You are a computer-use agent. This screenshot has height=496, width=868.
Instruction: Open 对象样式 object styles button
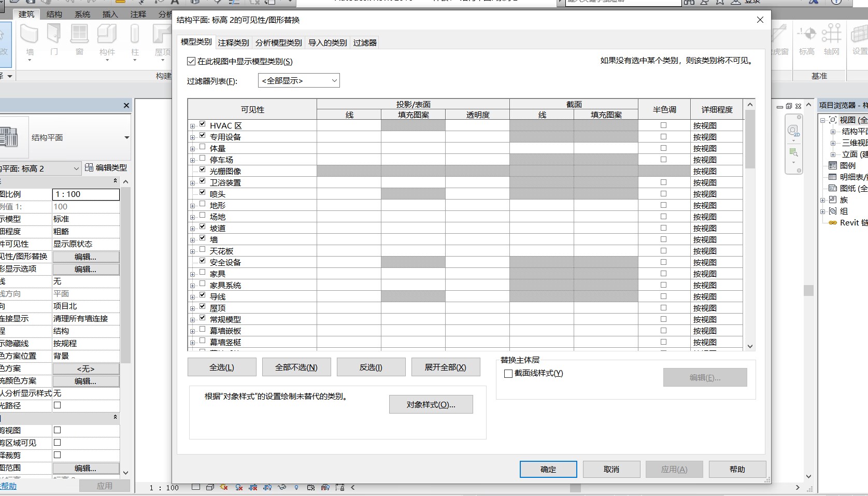click(431, 404)
